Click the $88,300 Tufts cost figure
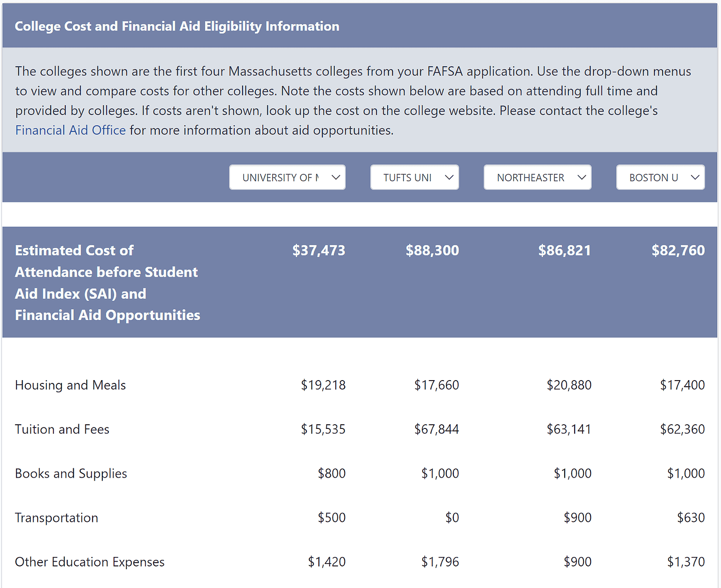721x588 pixels. coord(432,250)
